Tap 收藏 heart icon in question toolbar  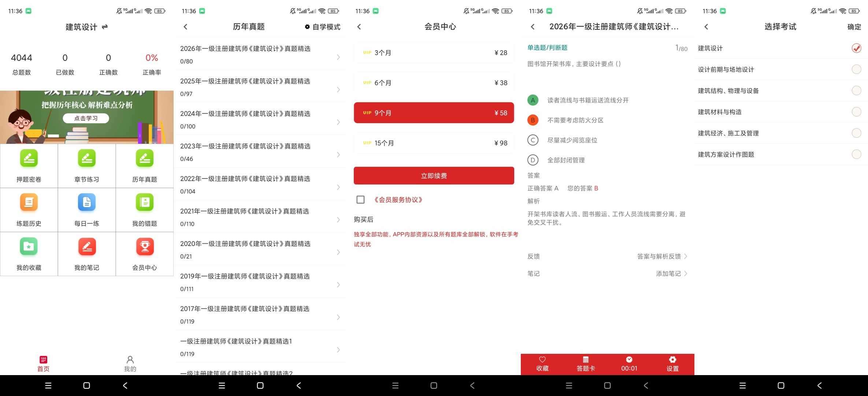point(542,360)
